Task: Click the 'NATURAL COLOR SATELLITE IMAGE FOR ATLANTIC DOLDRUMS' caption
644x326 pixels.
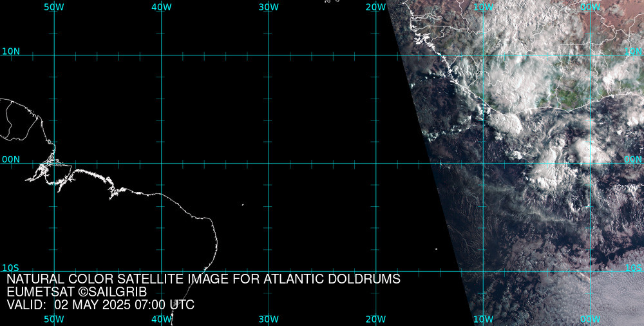Action: tap(204, 279)
